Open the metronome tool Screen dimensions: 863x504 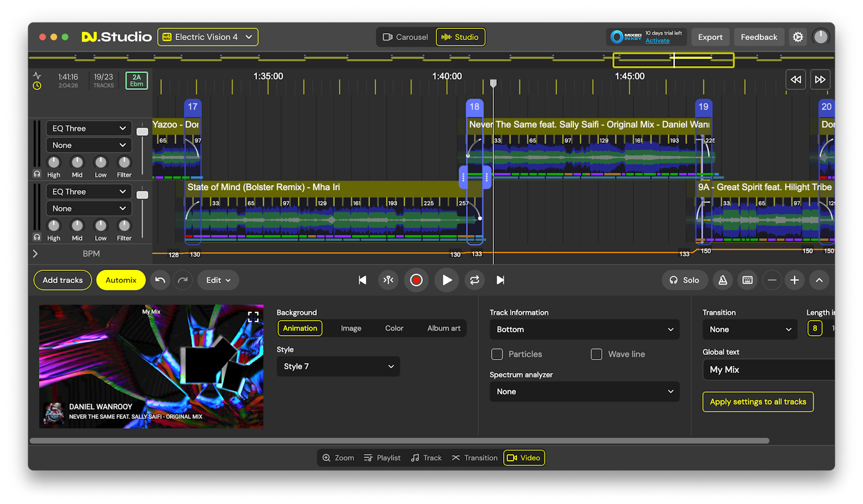point(723,280)
